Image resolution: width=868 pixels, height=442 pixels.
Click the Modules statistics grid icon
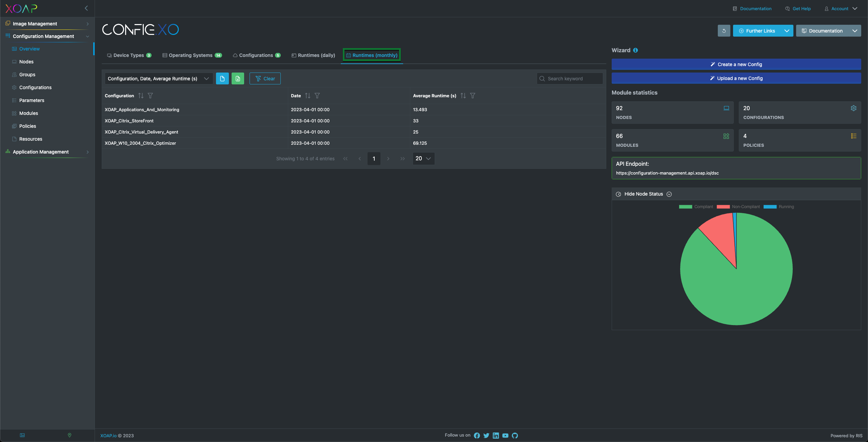(x=726, y=136)
